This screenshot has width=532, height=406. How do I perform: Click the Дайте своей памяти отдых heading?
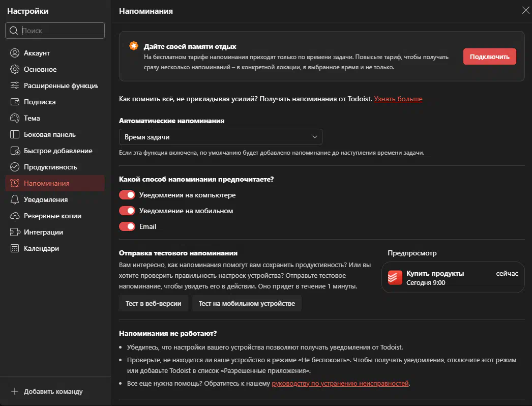coord(190,46)
